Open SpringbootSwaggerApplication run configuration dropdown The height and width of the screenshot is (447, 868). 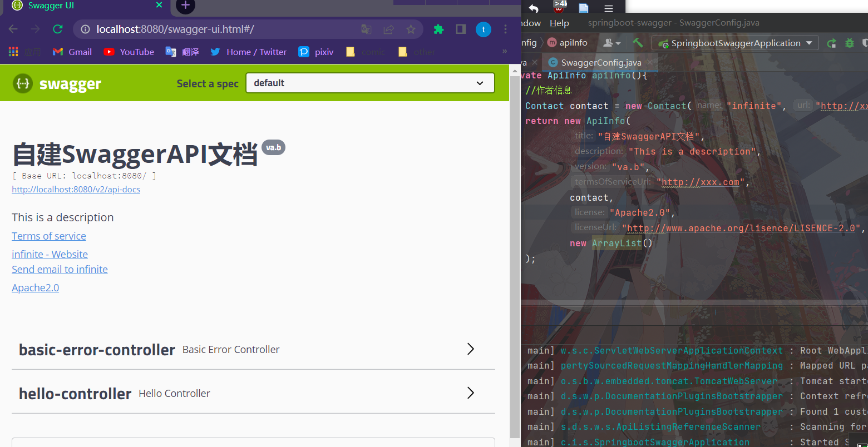tap(735, 43)
